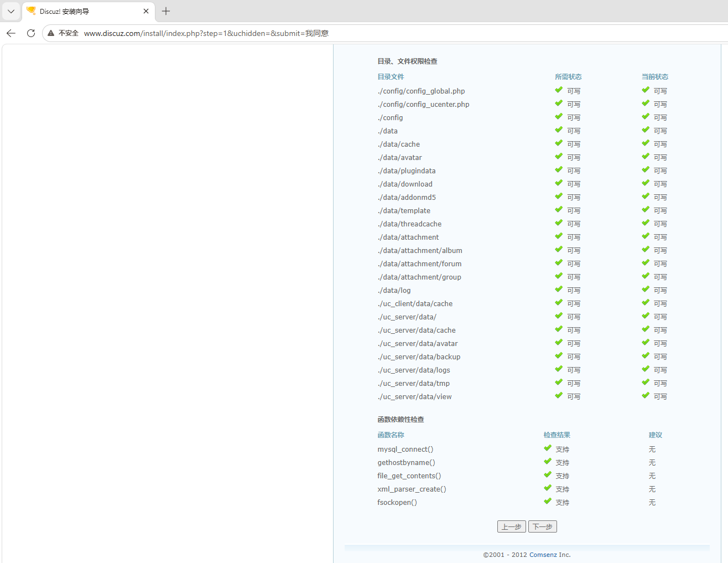Close the Discuz! 安装向导 tab
The height and width of the screenshot is (563, 728).
point(146,11)
